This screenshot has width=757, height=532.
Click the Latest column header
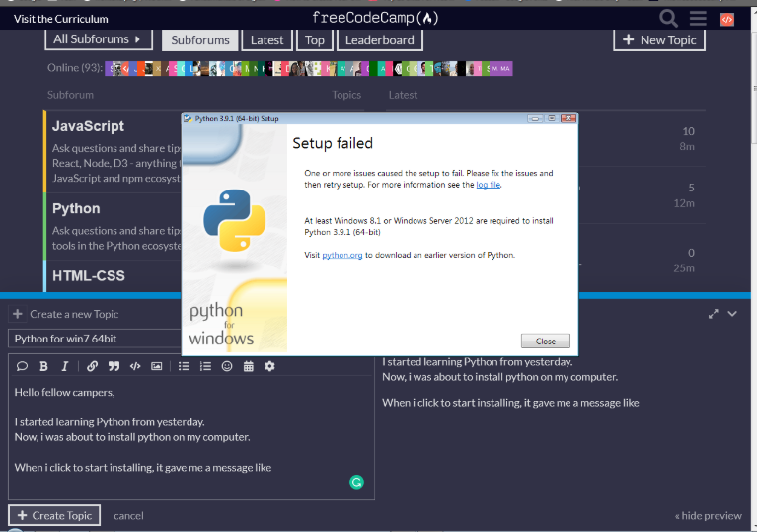click(403, 95)
